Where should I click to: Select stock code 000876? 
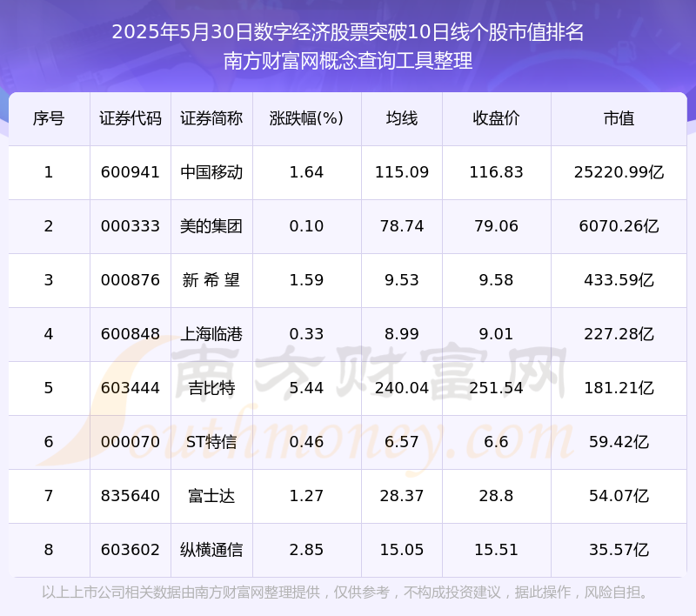point(130,280)
